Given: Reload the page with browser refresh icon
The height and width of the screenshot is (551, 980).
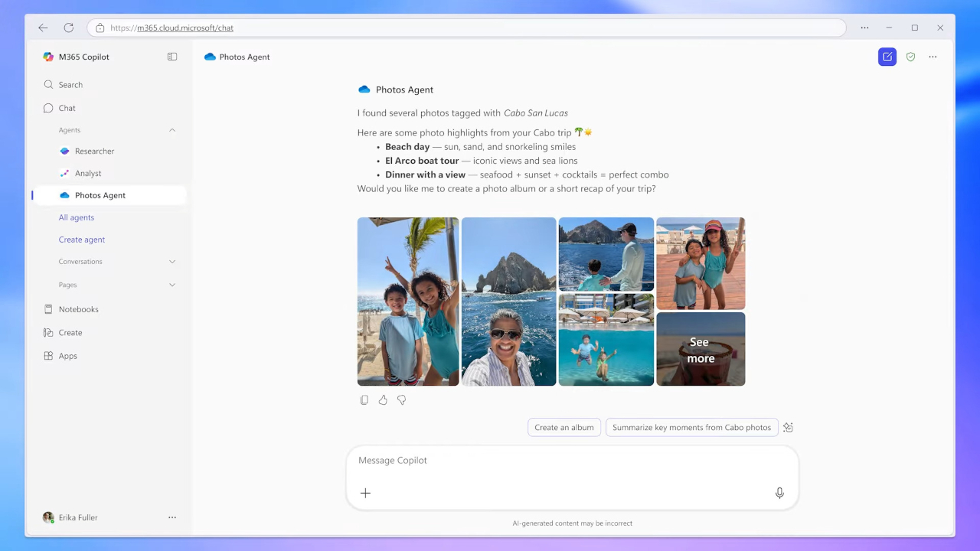Looking at the screenshot, I should tap(68, 28).
